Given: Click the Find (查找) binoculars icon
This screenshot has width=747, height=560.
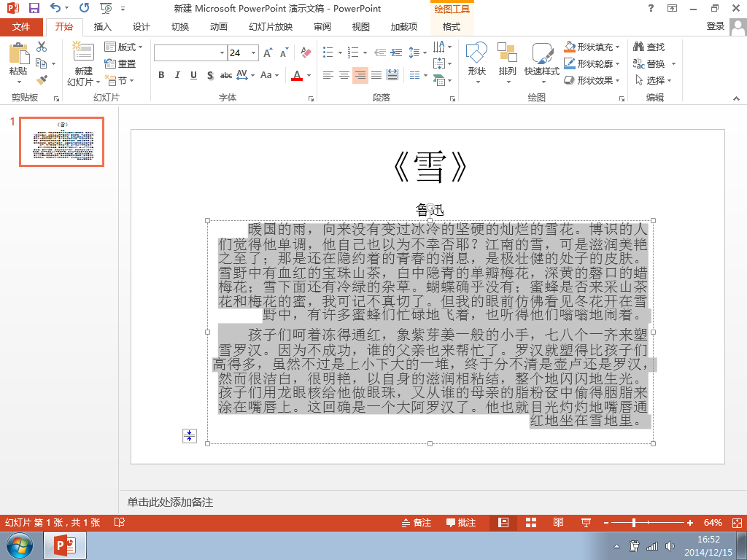Looking at the screenshot, I should point(638,46).
